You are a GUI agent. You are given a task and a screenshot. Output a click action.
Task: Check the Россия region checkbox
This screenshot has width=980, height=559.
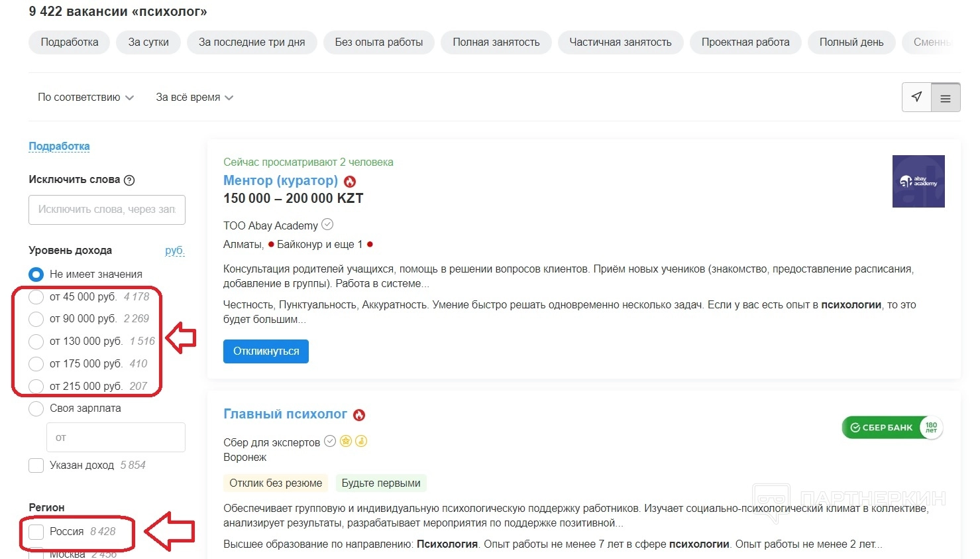(x=36, y=532)
